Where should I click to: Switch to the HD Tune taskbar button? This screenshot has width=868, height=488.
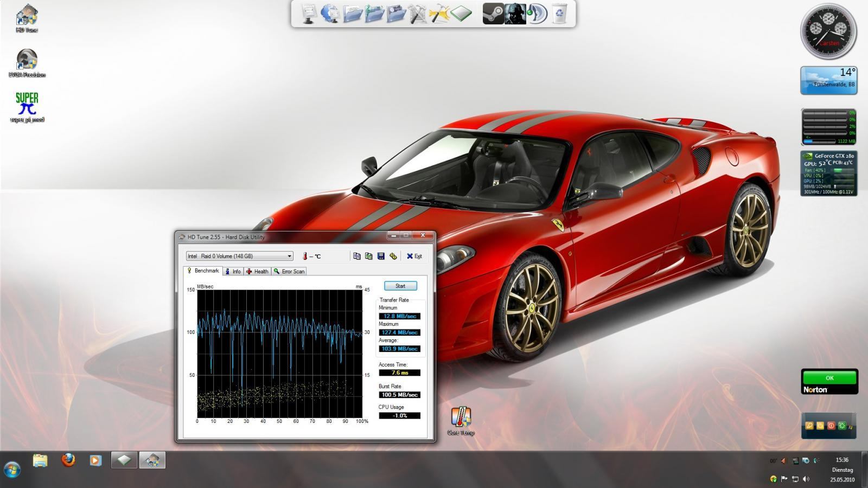pyautogui.click(x=152, y=460)
